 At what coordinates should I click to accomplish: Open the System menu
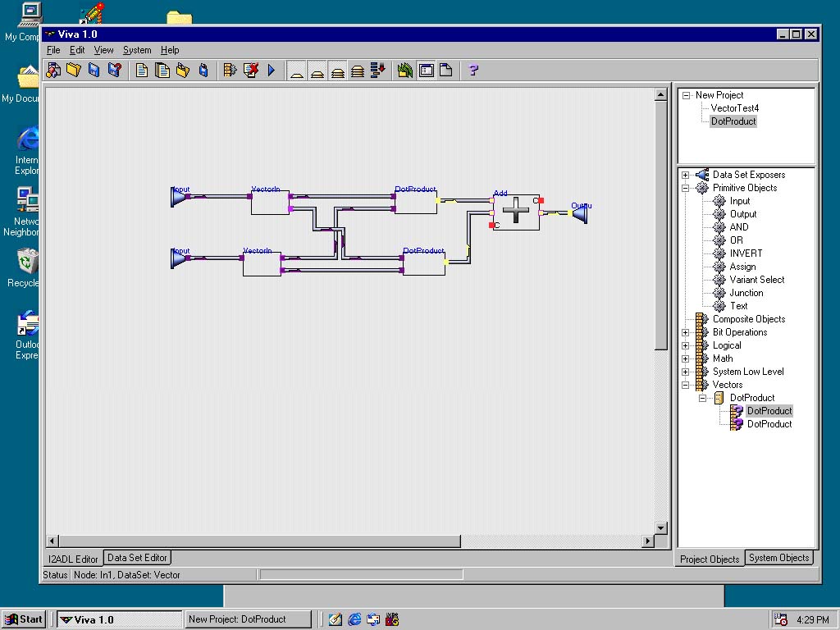(x=137, y=50)
